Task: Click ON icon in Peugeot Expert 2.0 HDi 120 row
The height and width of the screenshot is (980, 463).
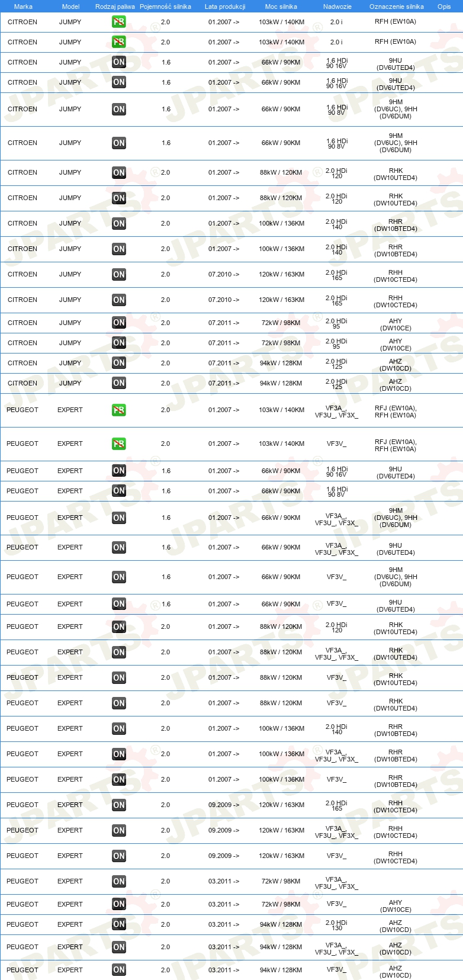Action: point(119,626)
